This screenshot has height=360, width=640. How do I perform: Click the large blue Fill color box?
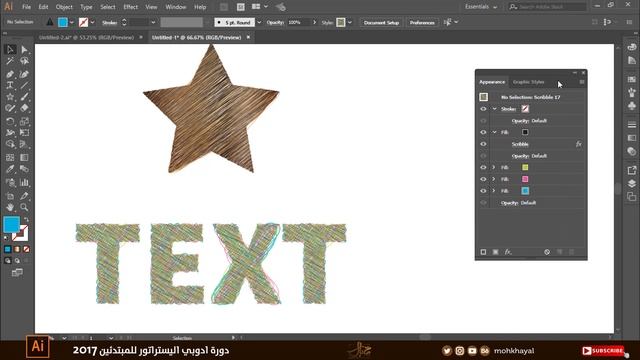click(11, 224)
